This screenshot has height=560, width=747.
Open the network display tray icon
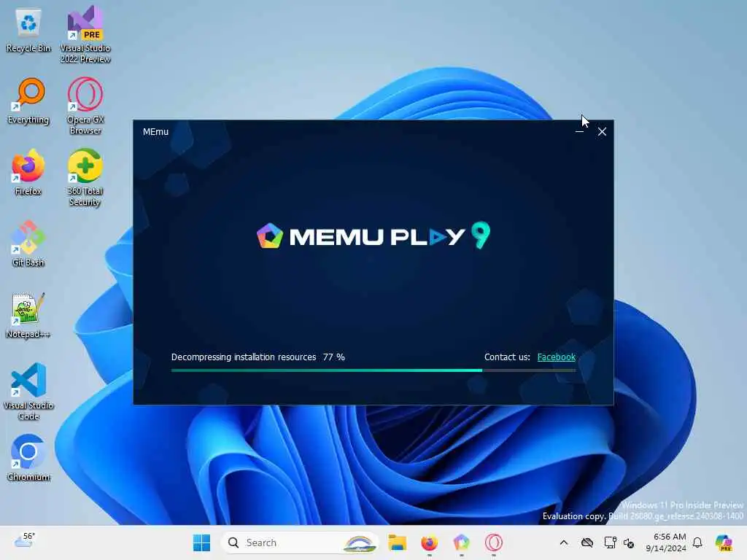click(x=611, y=542)
